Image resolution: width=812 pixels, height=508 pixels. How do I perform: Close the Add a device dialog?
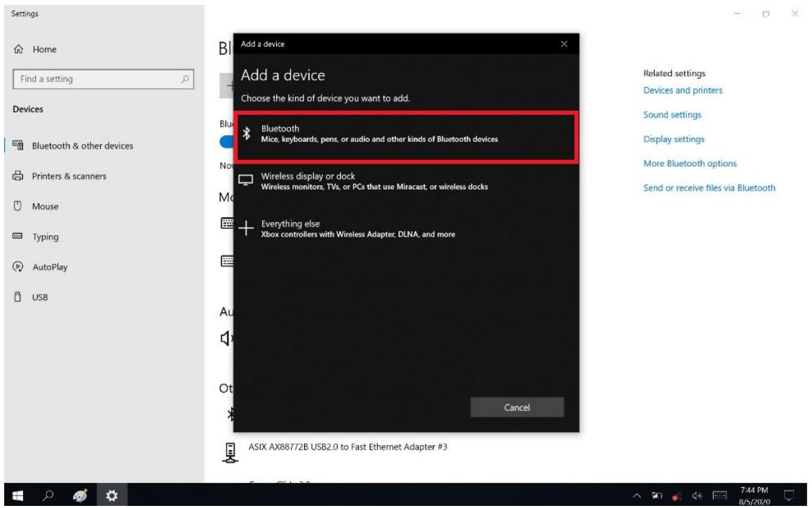pos(564,45)
